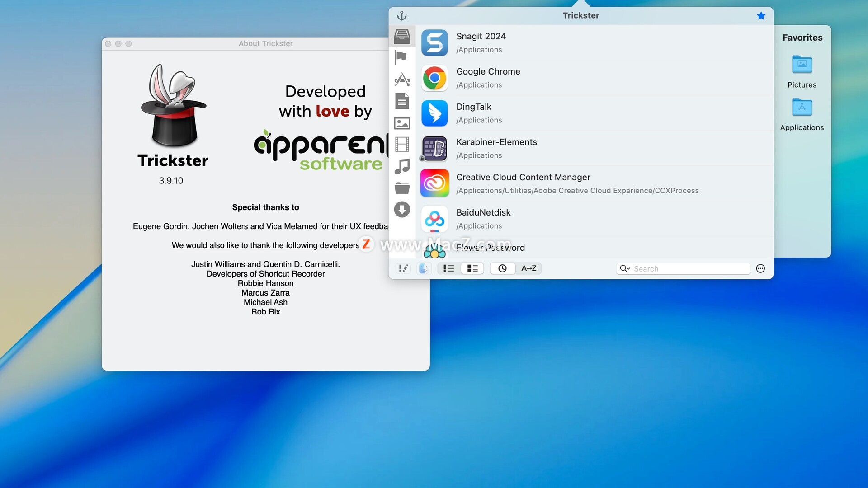
Task: Click 'Special thanks to' heading
Action: 265,207
